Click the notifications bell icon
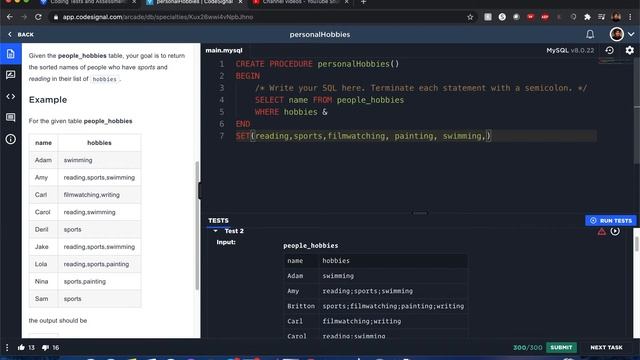 point(590,35)
